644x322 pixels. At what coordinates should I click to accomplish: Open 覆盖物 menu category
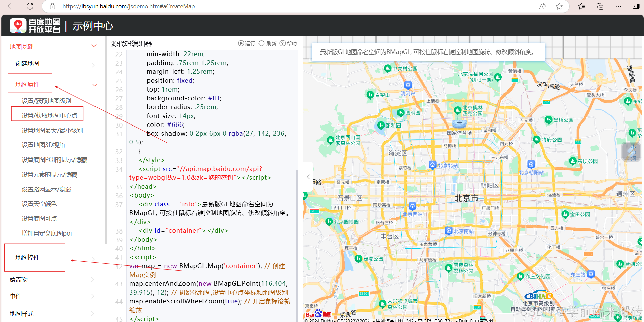point(18,279)
